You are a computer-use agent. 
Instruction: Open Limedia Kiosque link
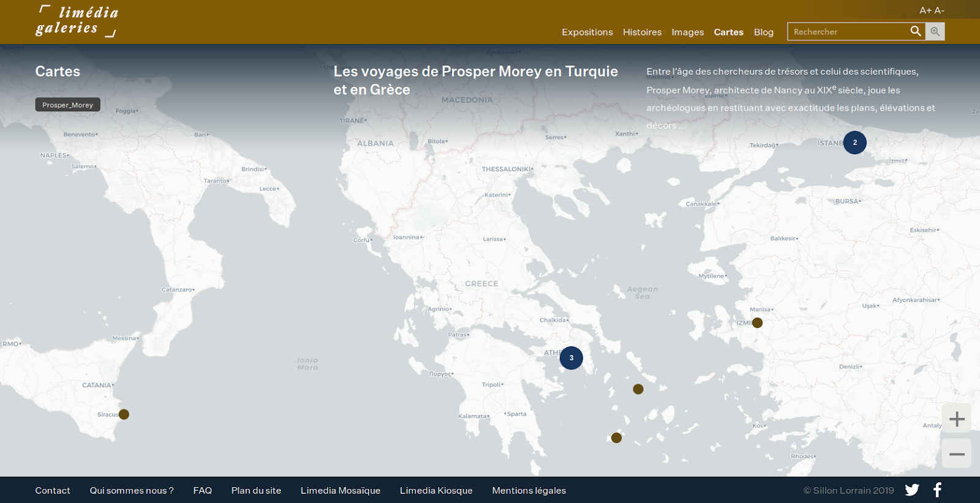tap(436, 490)
